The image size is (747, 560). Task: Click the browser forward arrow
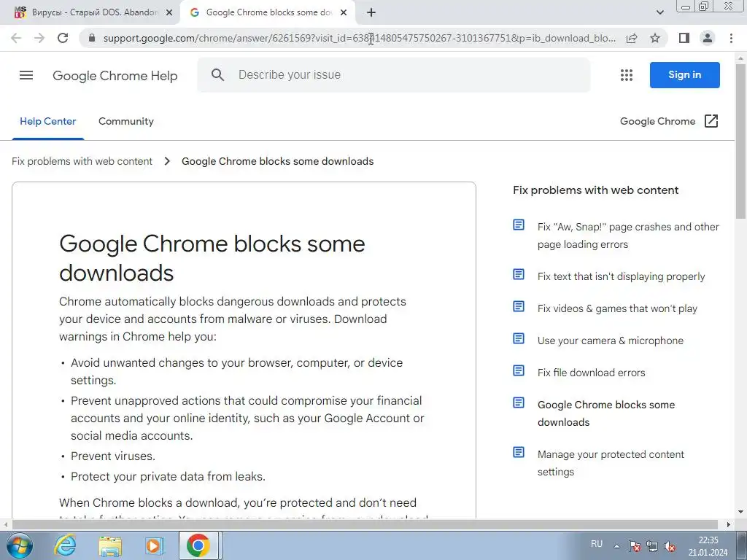pos(39,38)
